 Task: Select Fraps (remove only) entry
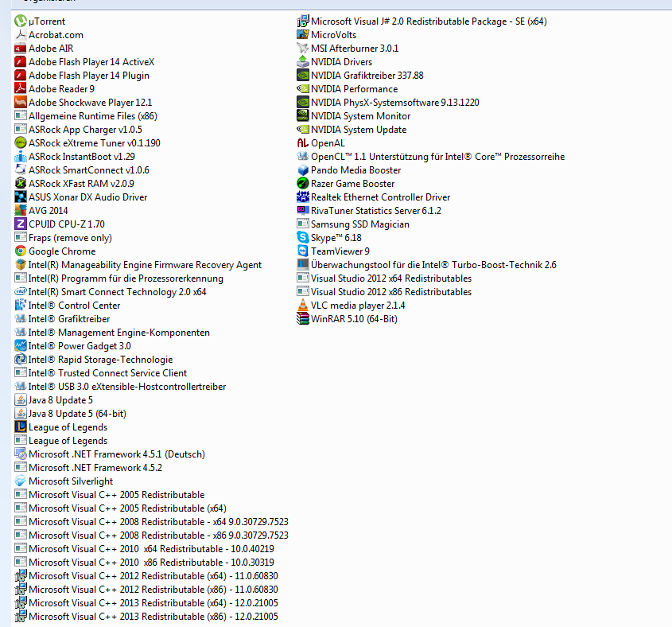click(x=64, y=238)
